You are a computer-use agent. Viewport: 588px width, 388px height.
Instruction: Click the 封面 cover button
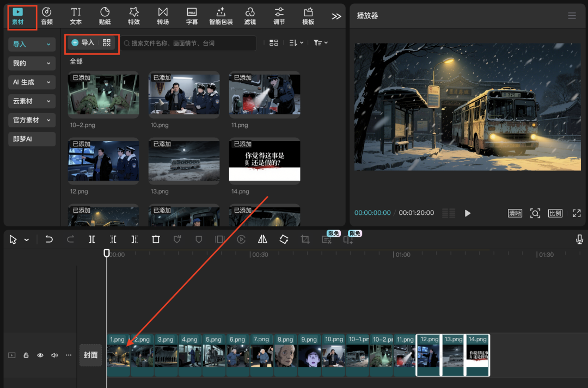pos(90,355)
